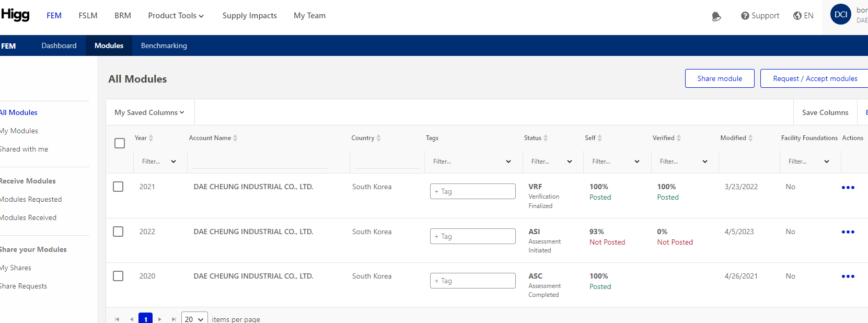Change language via the EN globe
The height and width of the screenshot is (323, 868).
pos(803,16)
